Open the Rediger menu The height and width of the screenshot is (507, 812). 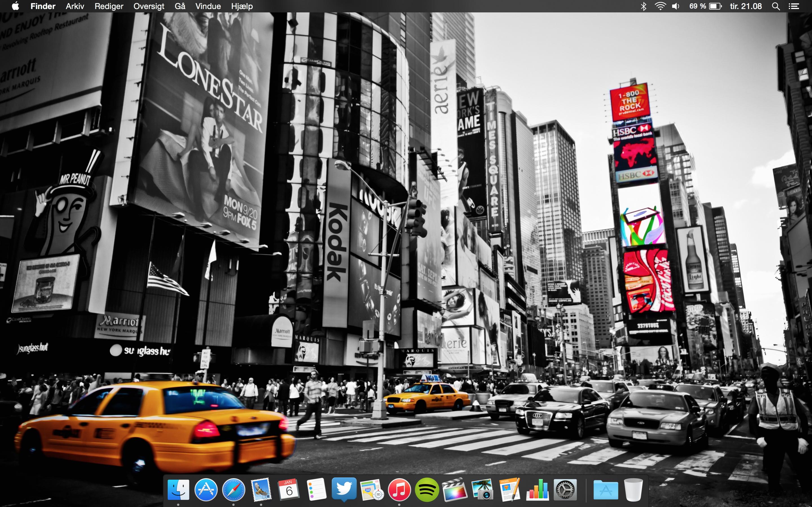[109, 6]
